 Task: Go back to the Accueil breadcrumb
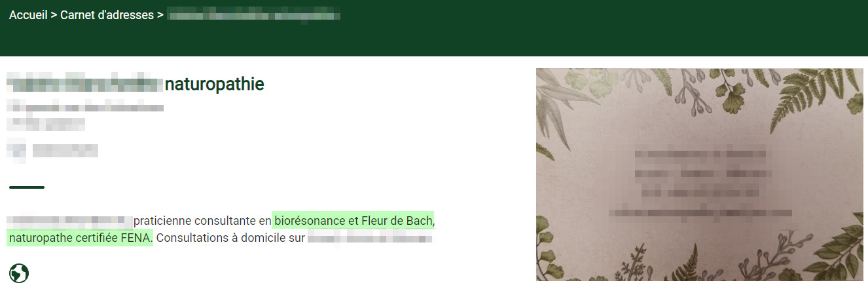pyautogui.click(x=28, y=15)
